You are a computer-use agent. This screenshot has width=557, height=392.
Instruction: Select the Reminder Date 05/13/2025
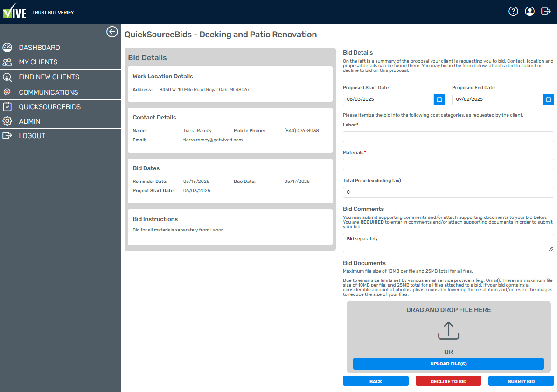196,181
